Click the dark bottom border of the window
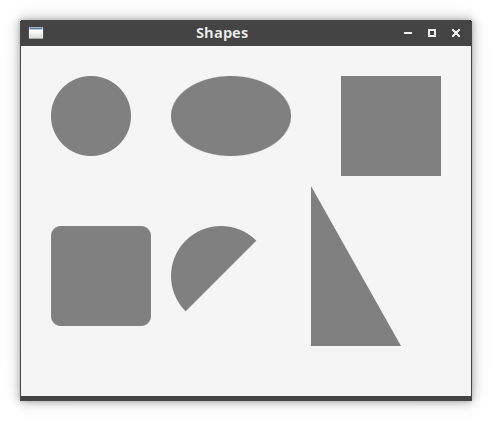This screenshot has width=492, height=421. tap(246, 398)
